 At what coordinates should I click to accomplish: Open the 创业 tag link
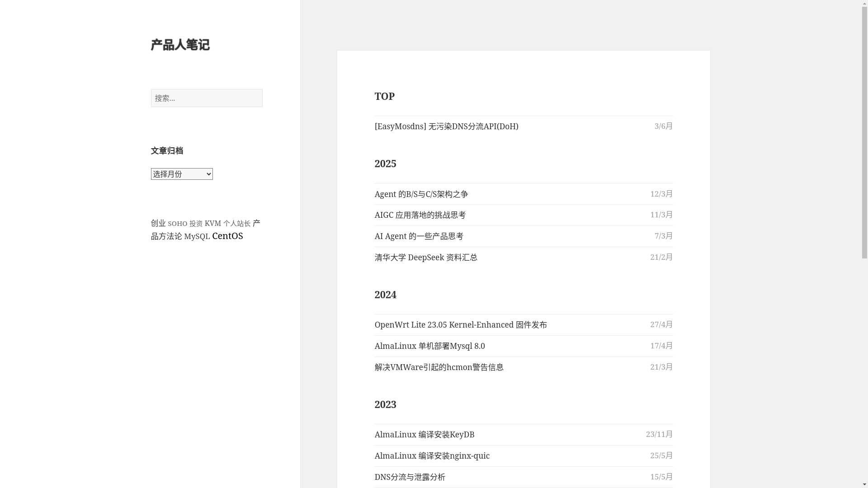click(158, 223)
